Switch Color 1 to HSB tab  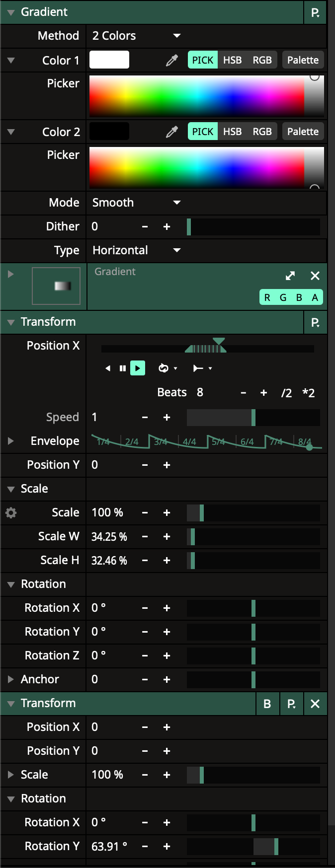coord(232,61)
